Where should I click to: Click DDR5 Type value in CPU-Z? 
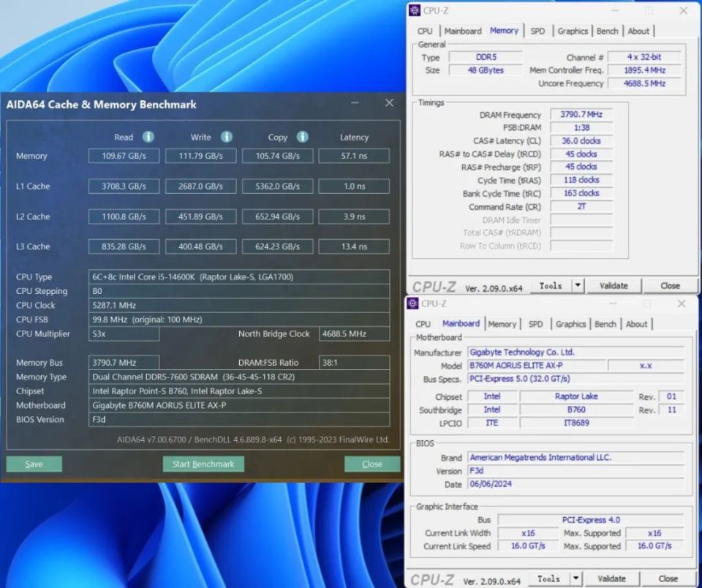(x=486, y=57)
